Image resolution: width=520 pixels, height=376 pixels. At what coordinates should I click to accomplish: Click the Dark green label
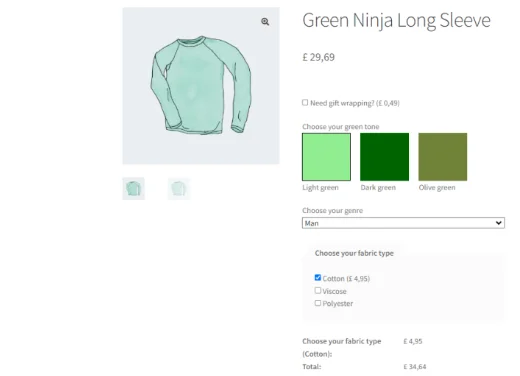point(378,188)
